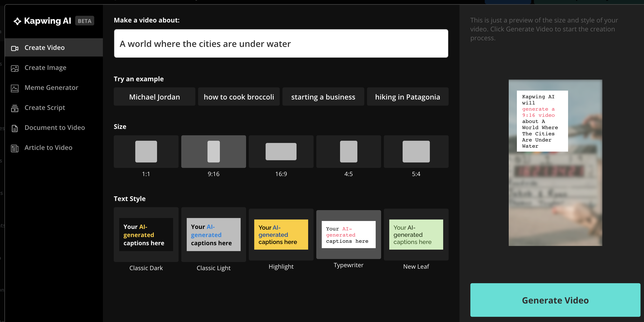Click the Meme Generator sidebar icon

15,88
